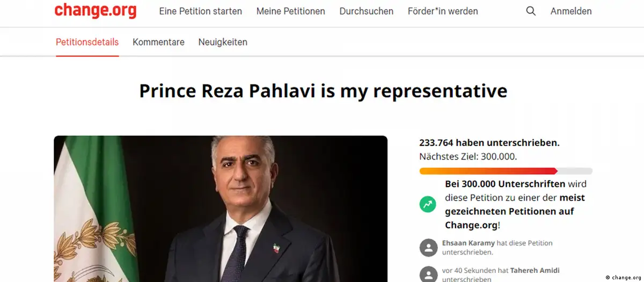The width and height of the screenshot is (644, 282).
Task: Open Meine Petitionen
Action: point(290,11)
